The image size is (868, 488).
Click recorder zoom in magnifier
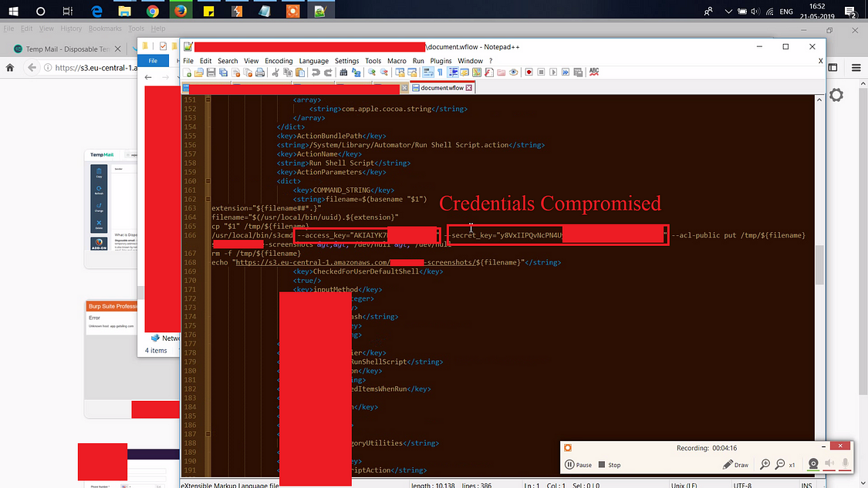[x=765, y=465]
